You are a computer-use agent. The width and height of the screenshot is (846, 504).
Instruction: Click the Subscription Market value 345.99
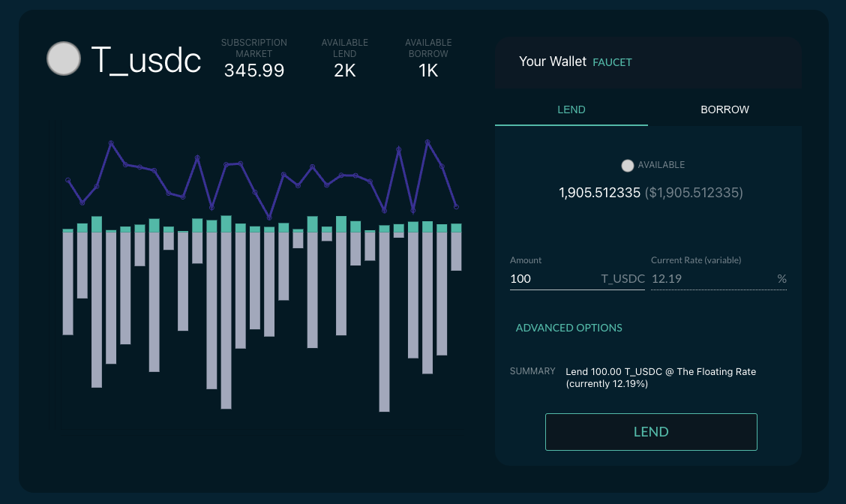pos(254,70)
